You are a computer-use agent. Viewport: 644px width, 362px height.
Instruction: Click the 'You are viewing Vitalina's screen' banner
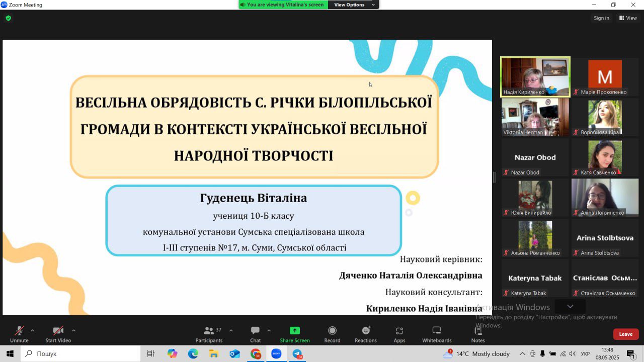283,5
